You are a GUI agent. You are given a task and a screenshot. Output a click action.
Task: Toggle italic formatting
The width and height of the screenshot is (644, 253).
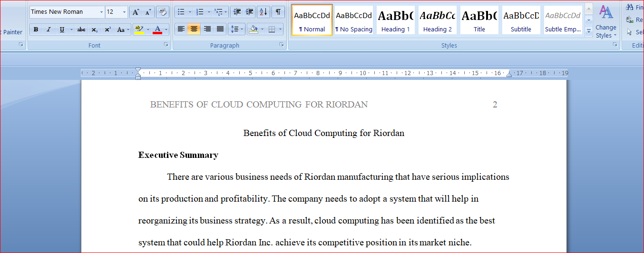49,29
